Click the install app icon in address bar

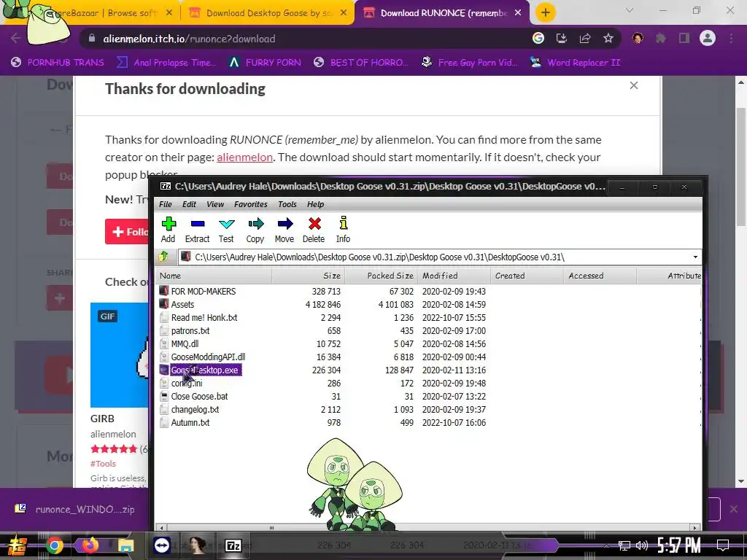coord(562,39)
